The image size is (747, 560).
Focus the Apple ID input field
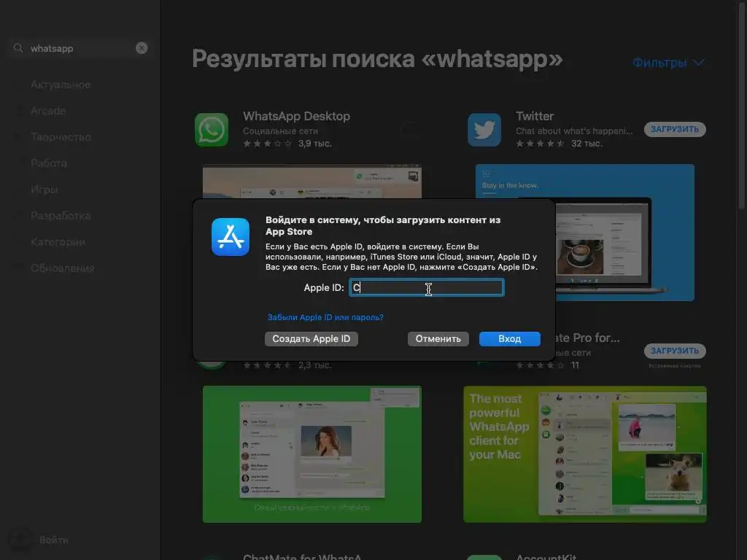pos(426,287)
